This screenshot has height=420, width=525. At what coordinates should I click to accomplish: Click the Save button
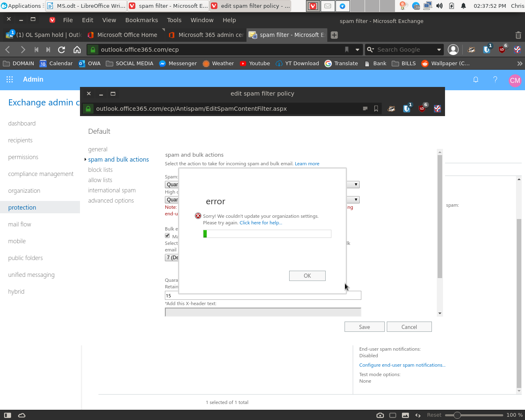tap(364, 327)
